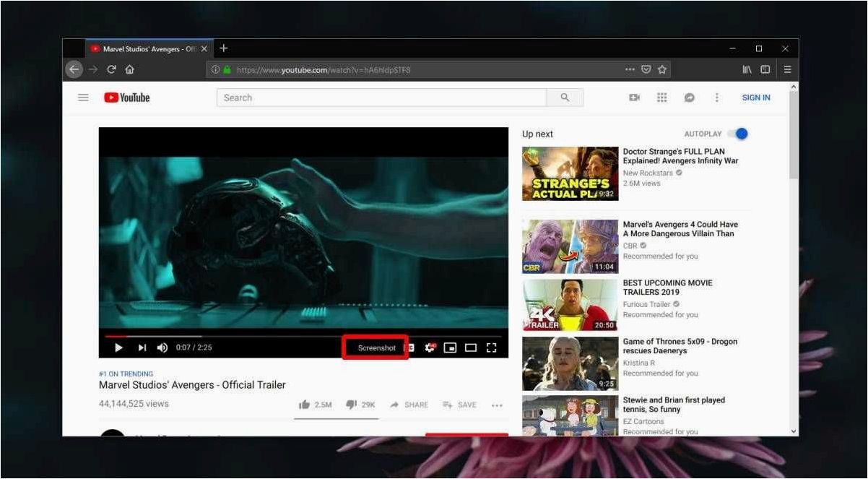Open Doctor Strange's FULL PLAN thumbnail

(x=570, y=173)
